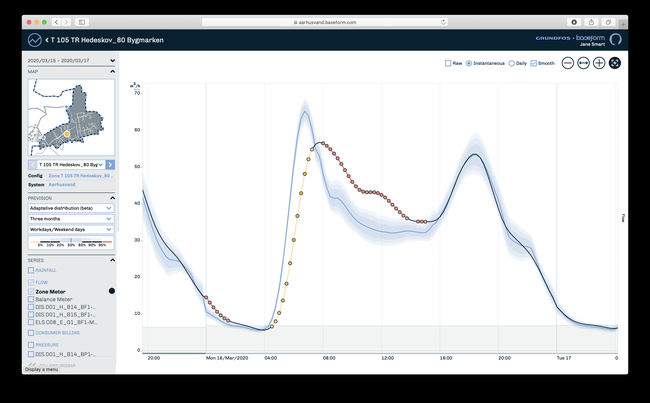Toggle Safari sidebar button
The width and height of the screenshot is (650, 403).
point(82,22)
